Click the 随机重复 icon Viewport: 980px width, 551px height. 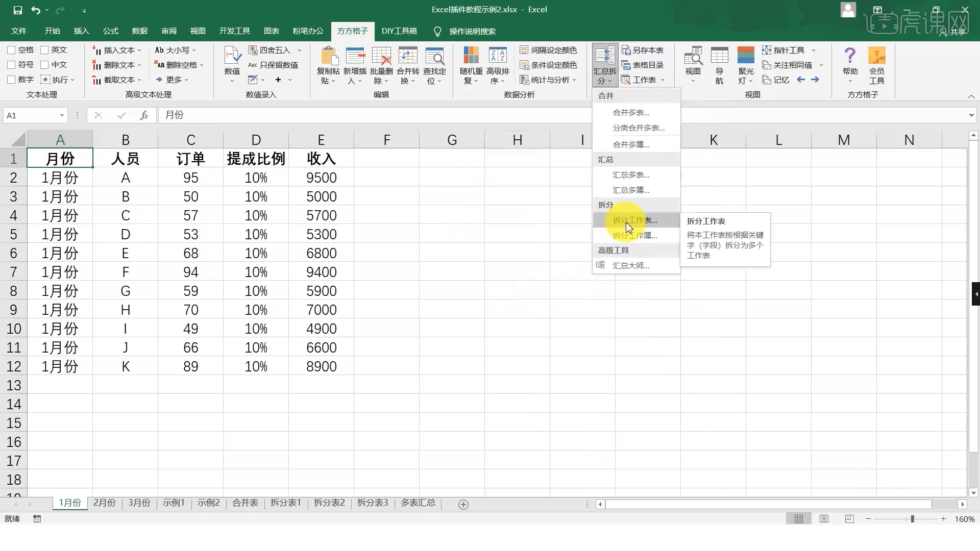coord(471,55)
